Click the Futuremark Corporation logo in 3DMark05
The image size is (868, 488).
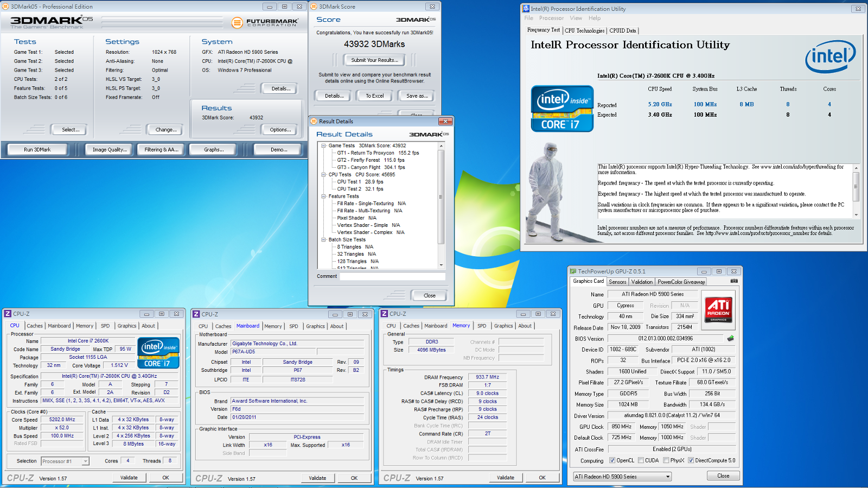coord(265,23)
